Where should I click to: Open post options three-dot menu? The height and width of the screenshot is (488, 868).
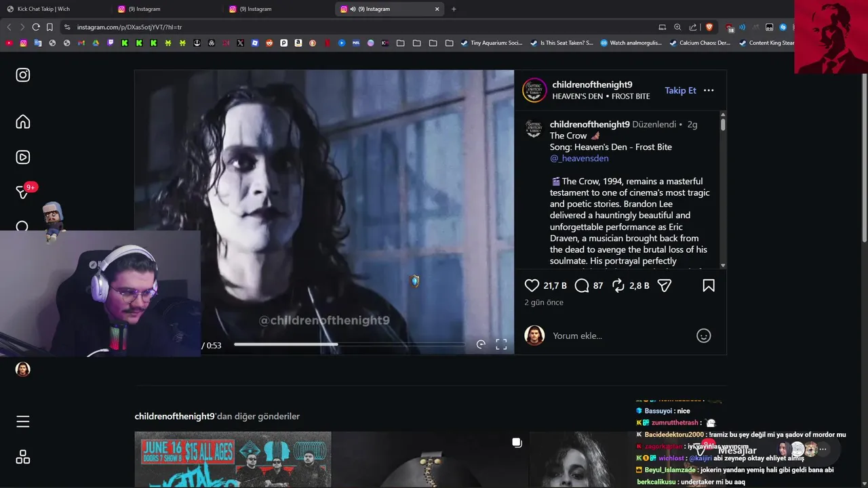(x=709, y=90)
